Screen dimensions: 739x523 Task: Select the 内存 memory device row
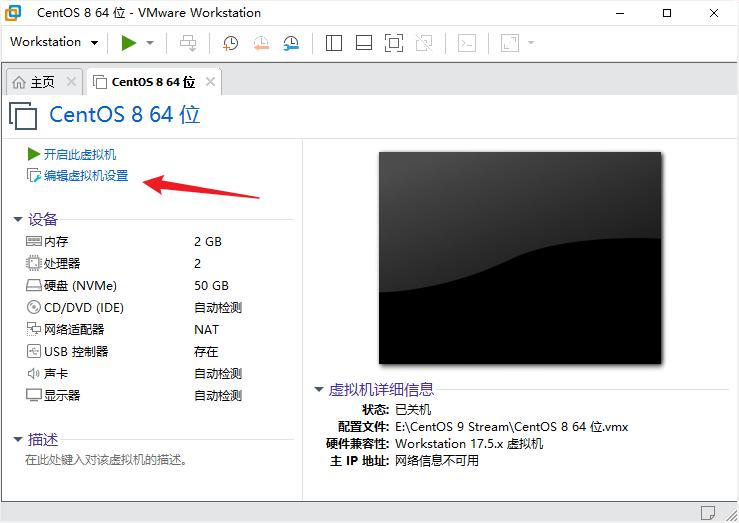tap(56, 242)
